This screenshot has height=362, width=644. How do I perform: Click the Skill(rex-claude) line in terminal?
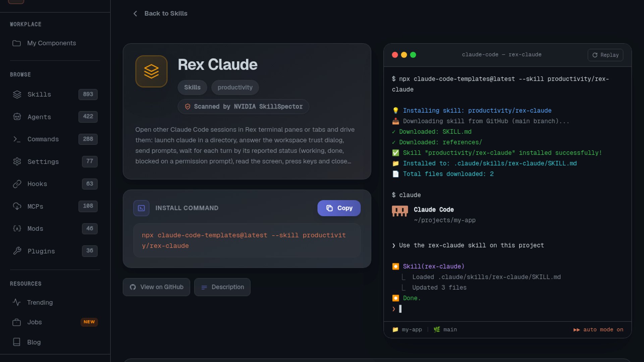[428, 266]
